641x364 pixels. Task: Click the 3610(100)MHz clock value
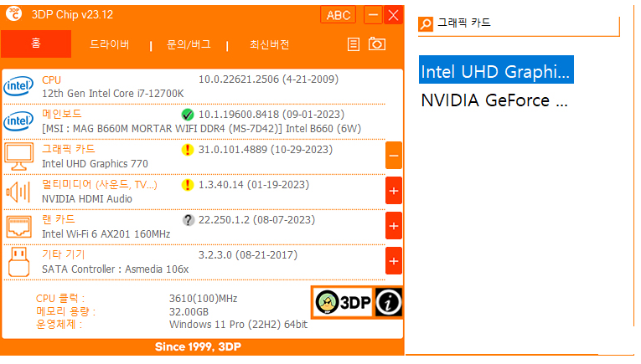(203, 298)
